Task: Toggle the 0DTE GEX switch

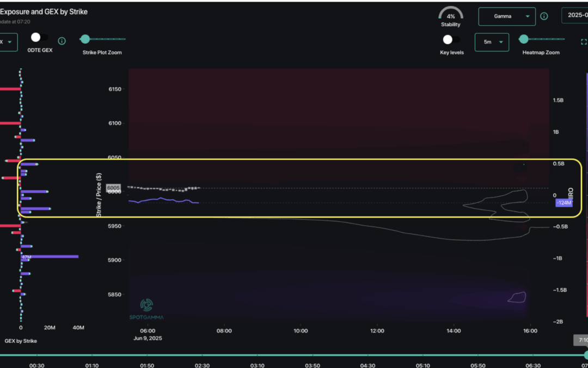Action: 39,38
